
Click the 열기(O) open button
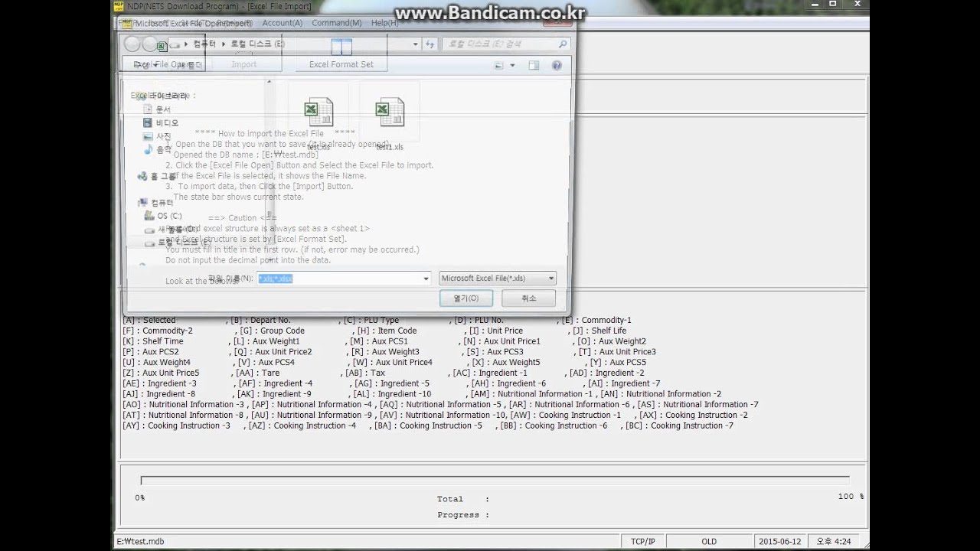(466, 298)
